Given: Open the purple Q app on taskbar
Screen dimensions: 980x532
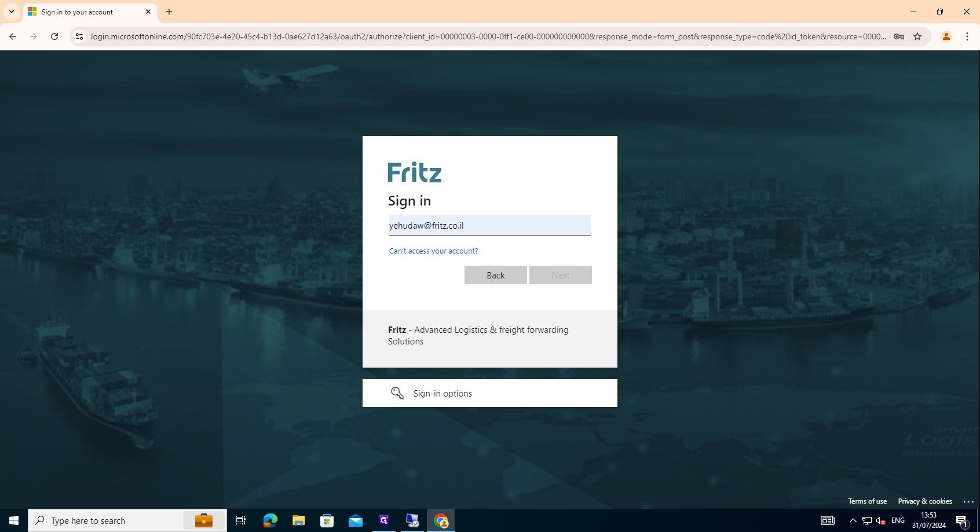Looking at the screenshot, I should (384, 520).
